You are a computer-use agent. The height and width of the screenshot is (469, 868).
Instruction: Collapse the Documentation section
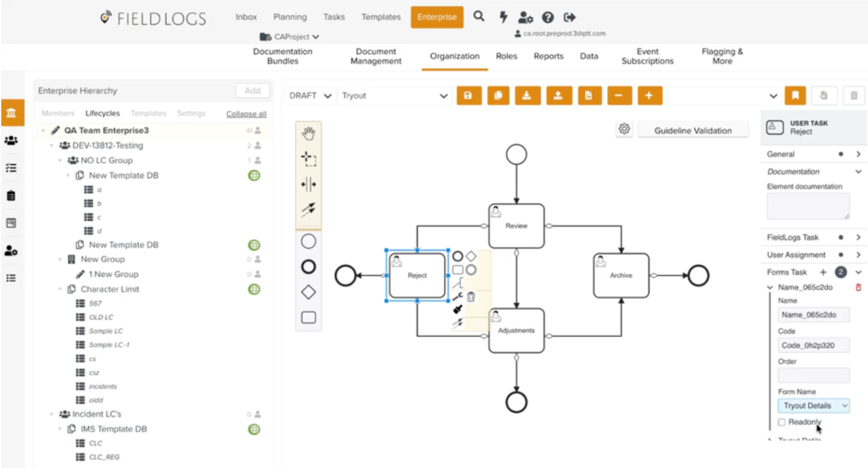pos(858,171)
